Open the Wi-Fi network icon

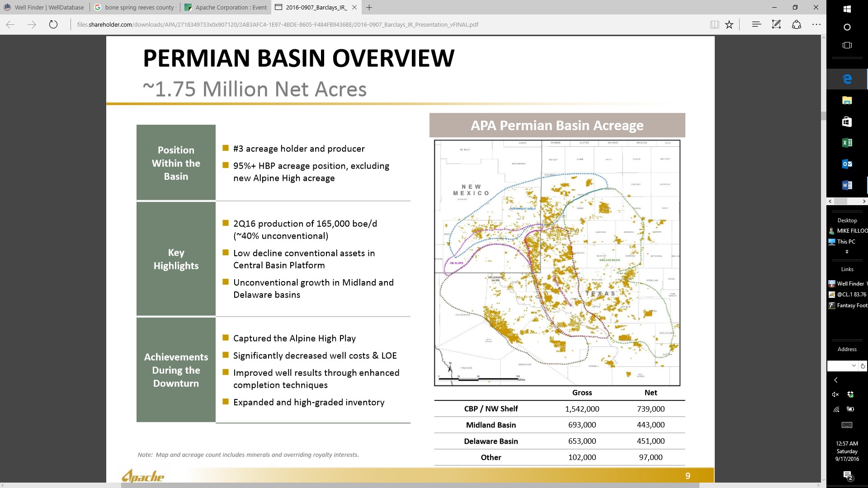pos(836,409)
